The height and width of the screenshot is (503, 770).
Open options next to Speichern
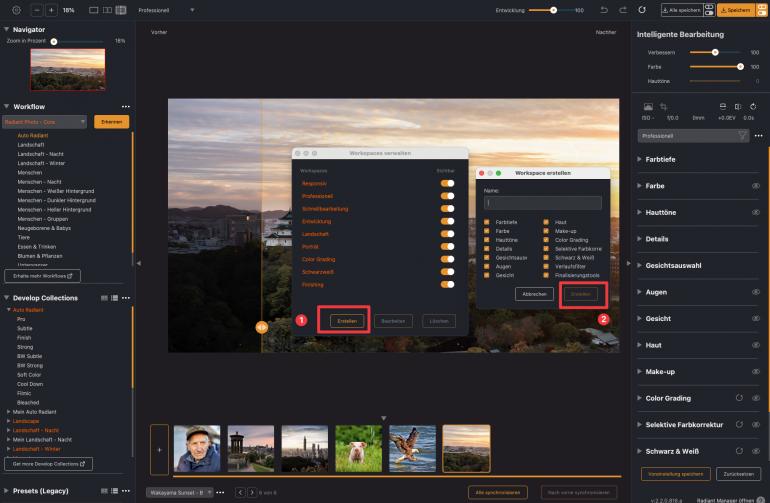(762, 10)
